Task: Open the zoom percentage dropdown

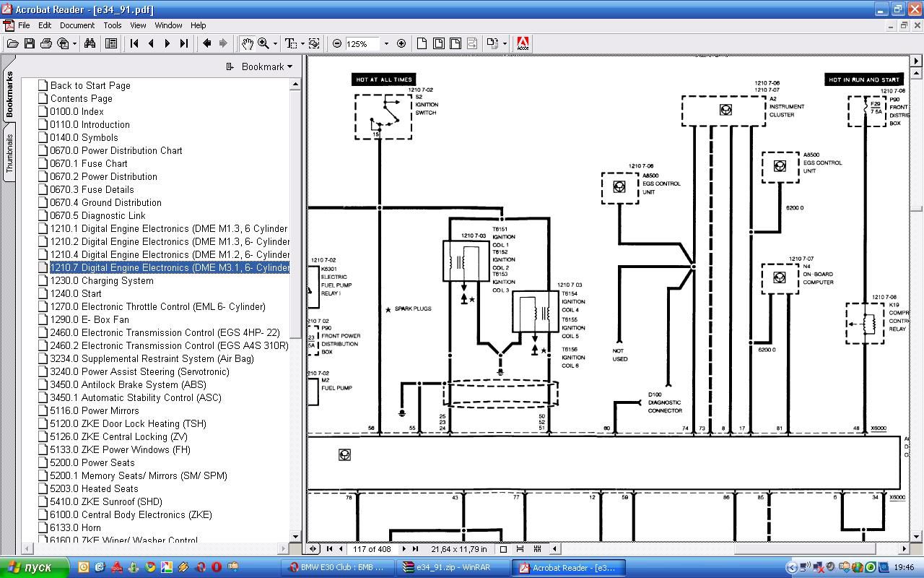Action: point(386,43)
